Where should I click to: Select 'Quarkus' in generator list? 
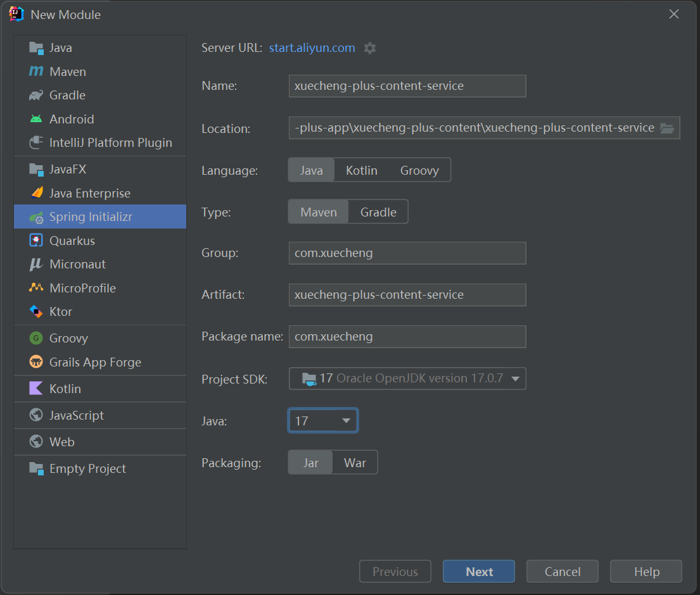[x=100, y=241]
